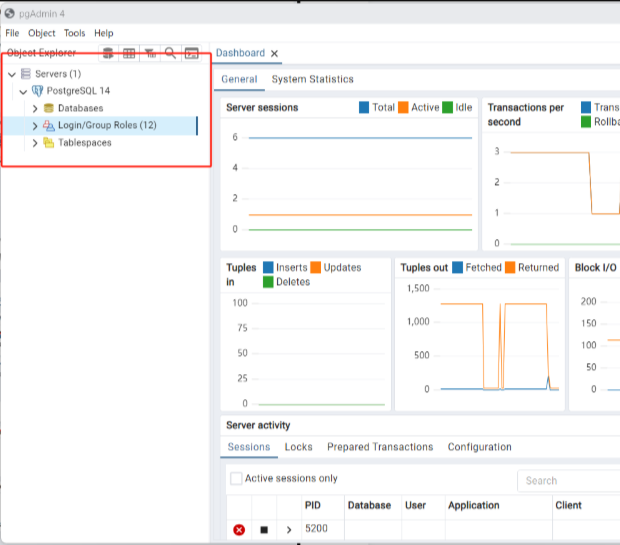Select the Dashboard tab
This screenshot has width=620, height=545.
(240, 53)
